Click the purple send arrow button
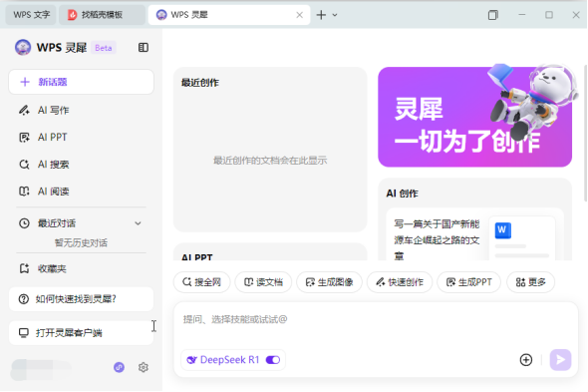 tap(560, 360)
